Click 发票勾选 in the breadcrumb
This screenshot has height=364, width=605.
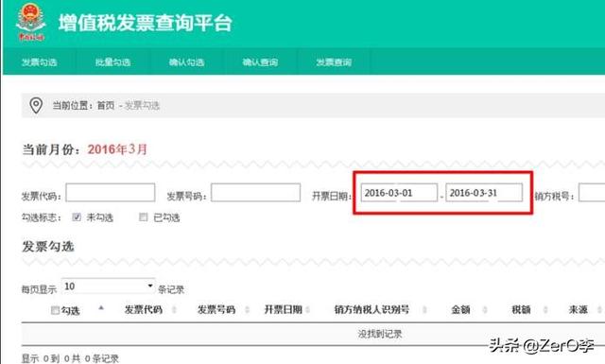tap(142, 105)
